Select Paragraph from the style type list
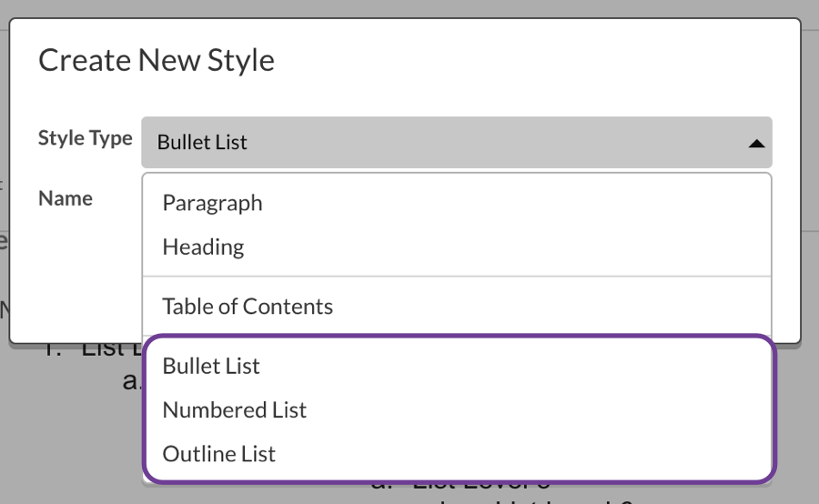The height and width of the screenshot is (504, 819). pos(212,203)
